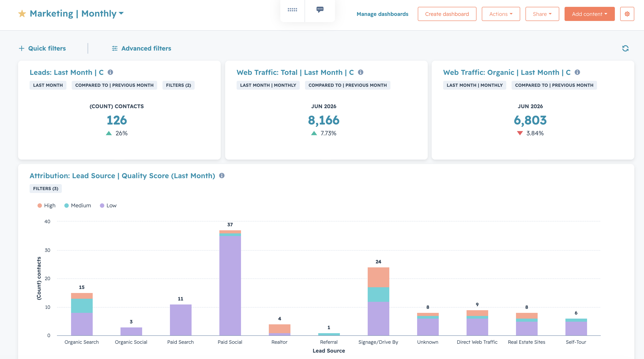
Task: Click the 3.84% change value
Action: point(535,133)
